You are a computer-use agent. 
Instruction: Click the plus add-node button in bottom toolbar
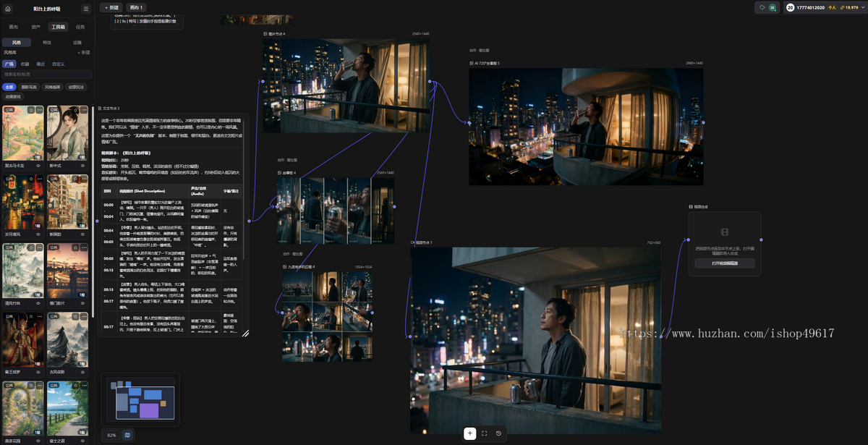(x=469, y=433)
